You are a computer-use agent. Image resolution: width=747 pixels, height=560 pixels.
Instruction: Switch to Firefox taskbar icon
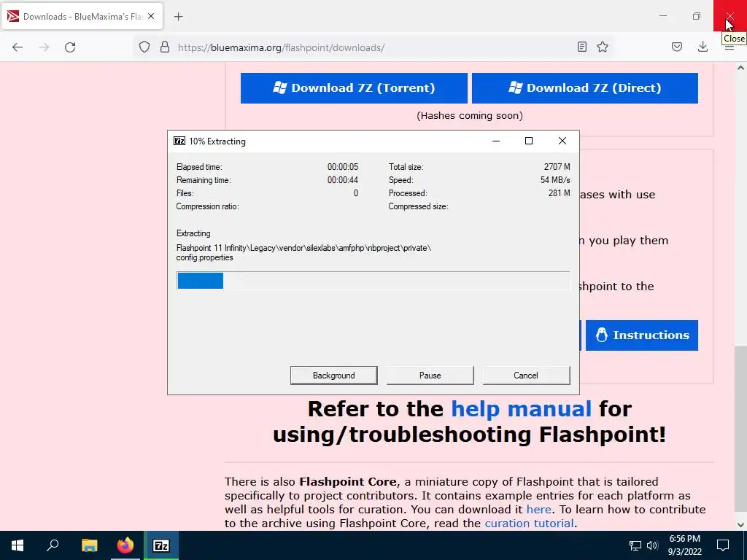[125, 545]
